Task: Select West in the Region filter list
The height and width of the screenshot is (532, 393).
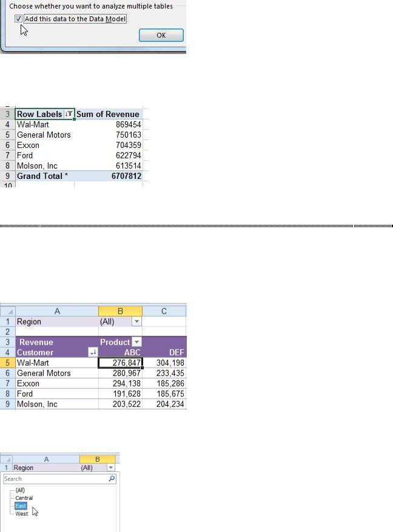Action: [22, 514]
